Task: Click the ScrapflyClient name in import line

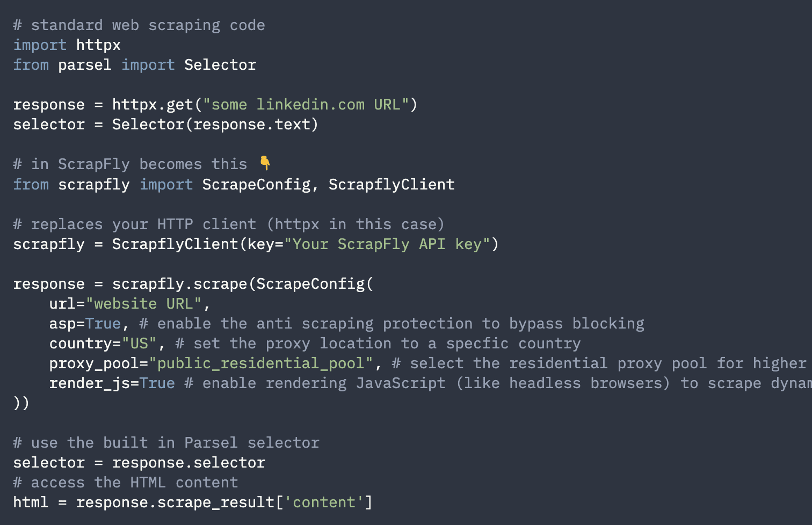Action: pos(392,185)
